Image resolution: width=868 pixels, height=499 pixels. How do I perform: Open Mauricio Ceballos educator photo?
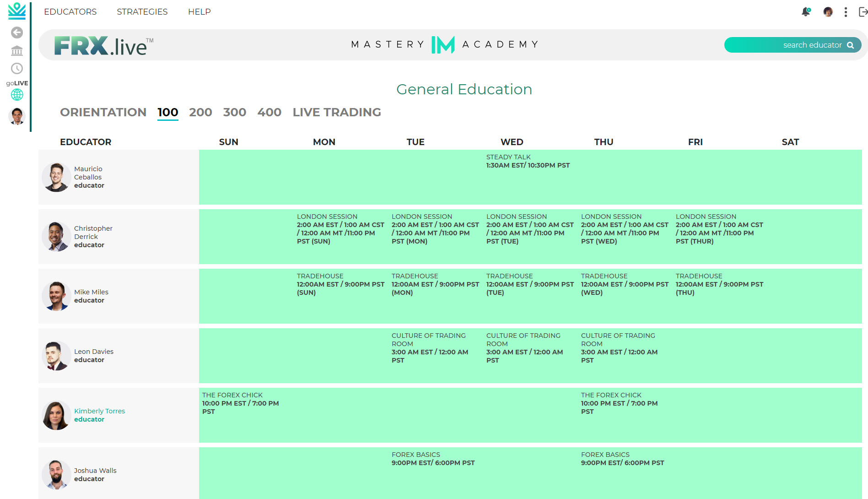click(57, 177)
